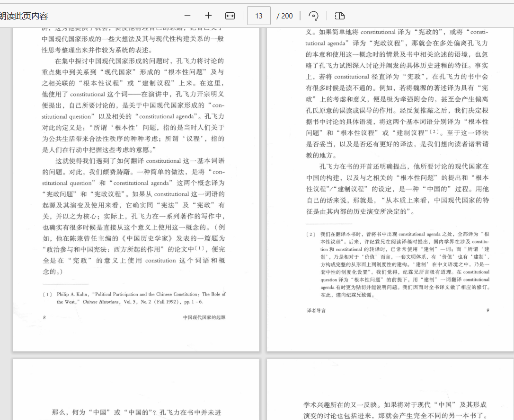Click the italic 'Chinese Historians' journal title
Screen dimensions: 514x420
click(x=101, y=302)
